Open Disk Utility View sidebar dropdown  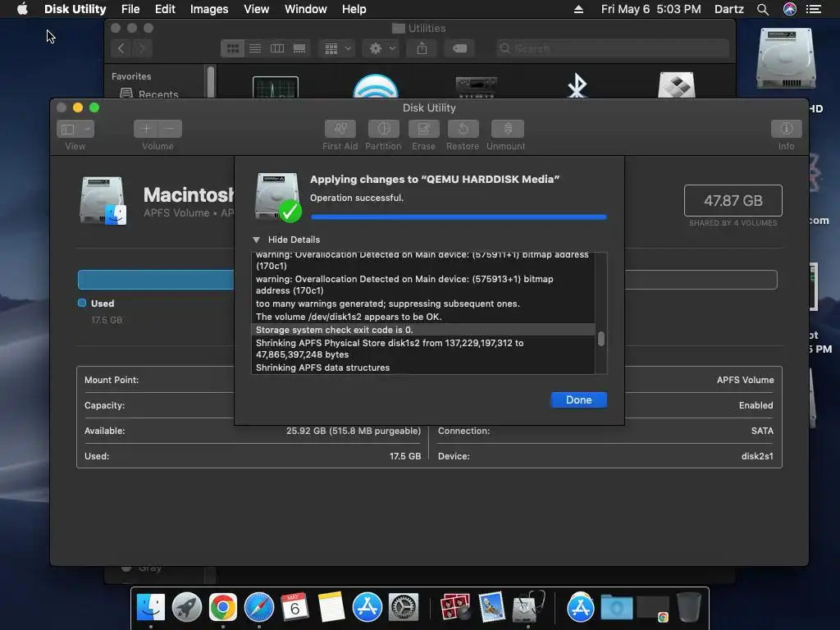[75, 129]
